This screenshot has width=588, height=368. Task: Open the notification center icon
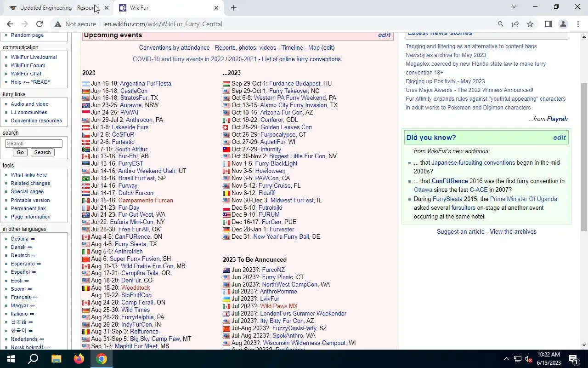click(x=573, y=359)
